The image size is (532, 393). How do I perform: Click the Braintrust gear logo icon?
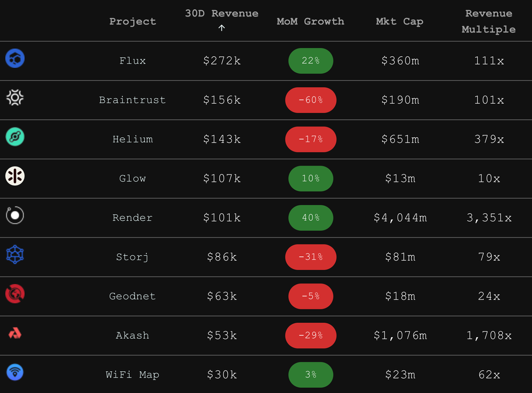pos(15,98)
